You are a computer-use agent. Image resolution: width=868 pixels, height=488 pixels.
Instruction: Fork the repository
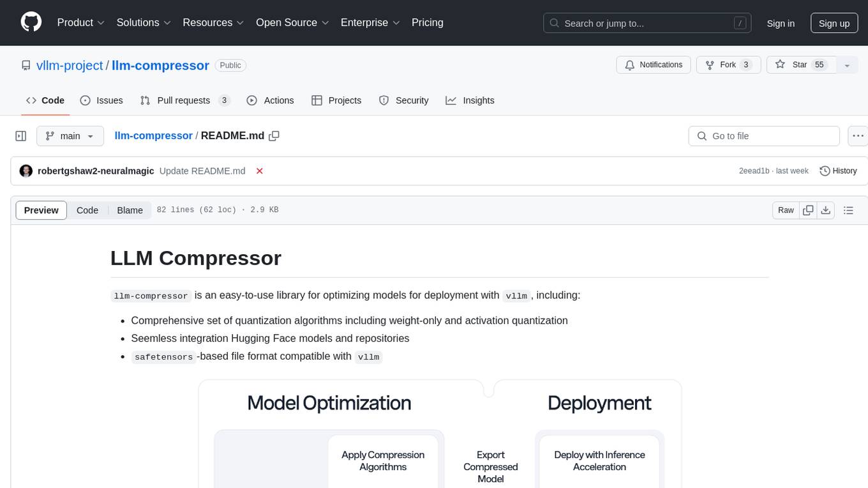click(x=728, y=65)
